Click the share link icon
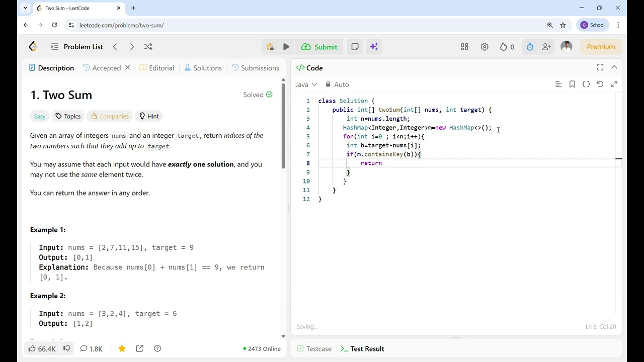644x362 pixels. coord(140,348)
